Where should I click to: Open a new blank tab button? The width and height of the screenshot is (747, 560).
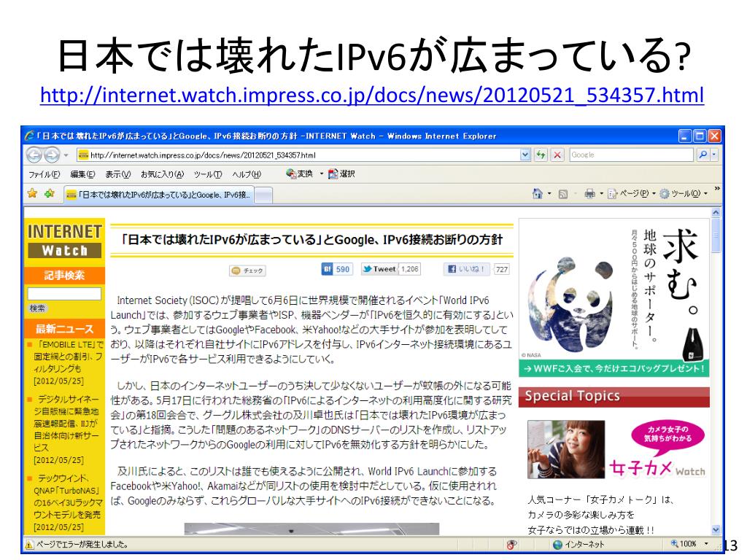coord(264,195)
